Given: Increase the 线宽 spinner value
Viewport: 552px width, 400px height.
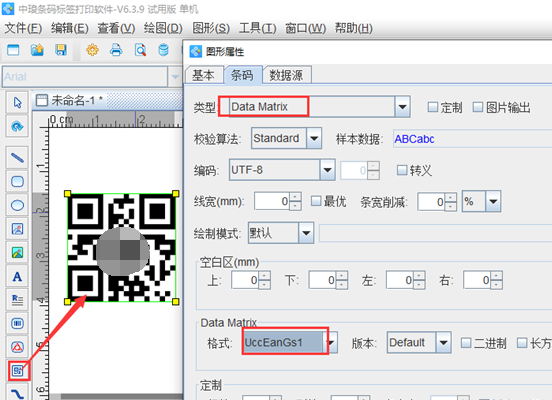Looking at the screenshot, I should click(295, 197).
